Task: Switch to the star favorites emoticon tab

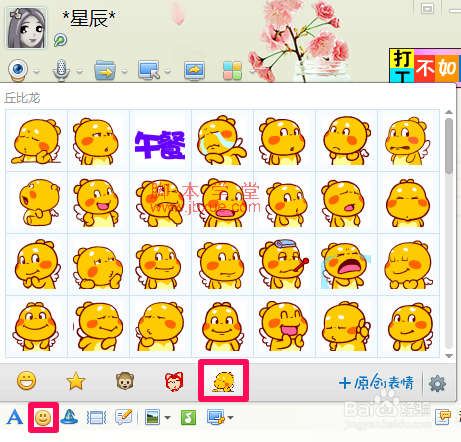Action: 76,381
